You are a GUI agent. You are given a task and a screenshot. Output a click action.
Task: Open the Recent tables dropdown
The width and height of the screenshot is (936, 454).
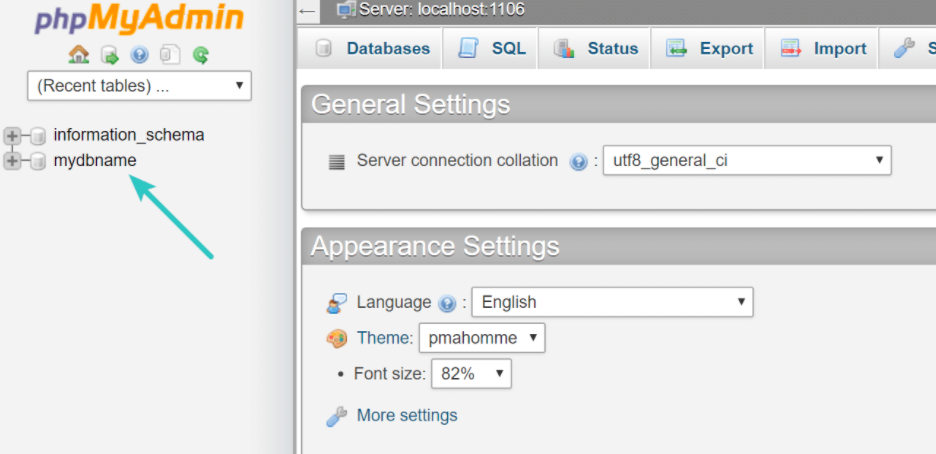click(139, 86)
